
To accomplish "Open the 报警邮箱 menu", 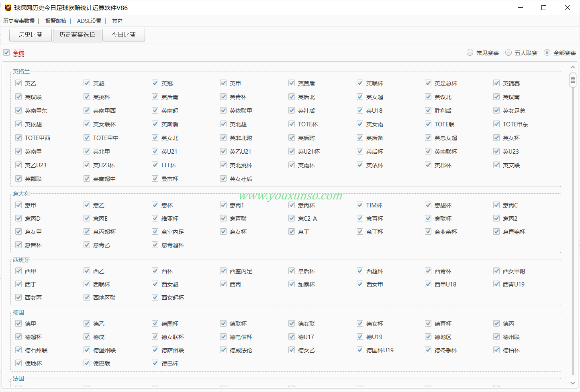I will [x=56, y=21].
